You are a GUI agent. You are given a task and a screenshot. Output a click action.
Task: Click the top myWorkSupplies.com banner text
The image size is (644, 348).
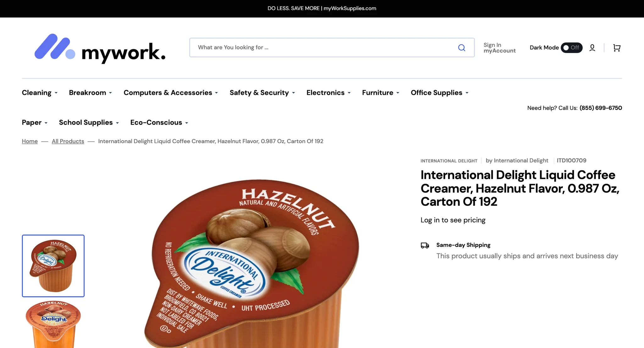tap(322, 8)
